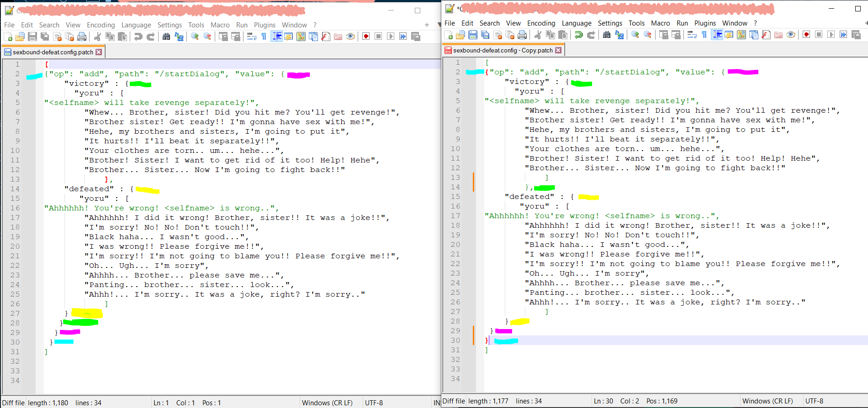The height and width of the screenshot is (408, 868).
Task: Click line number 27 in original patch window
Action: tap(15, 314)
